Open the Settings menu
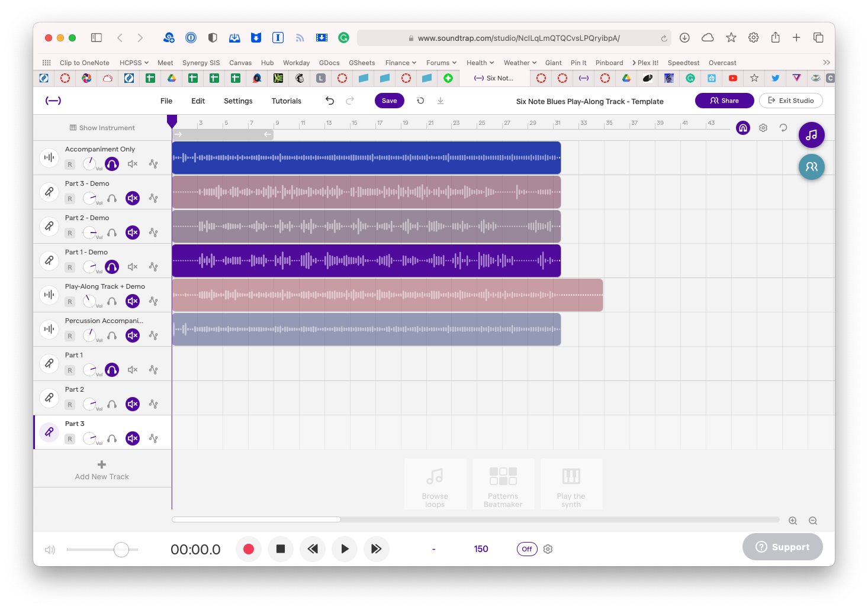 [238, 101]
